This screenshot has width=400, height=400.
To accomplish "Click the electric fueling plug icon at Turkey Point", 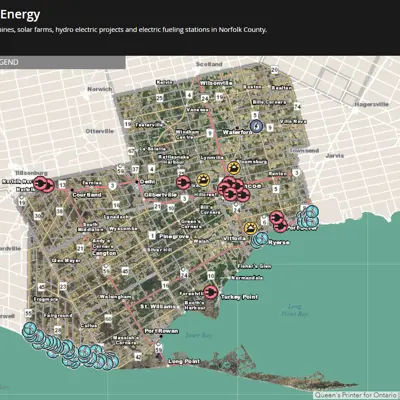I will 211,293.
